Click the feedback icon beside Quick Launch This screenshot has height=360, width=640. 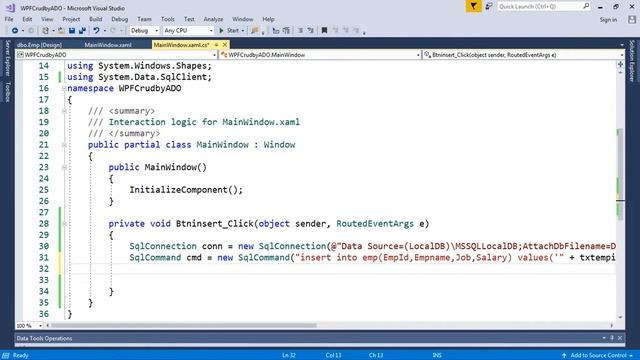pyautogui.click(x=489, y=7)
